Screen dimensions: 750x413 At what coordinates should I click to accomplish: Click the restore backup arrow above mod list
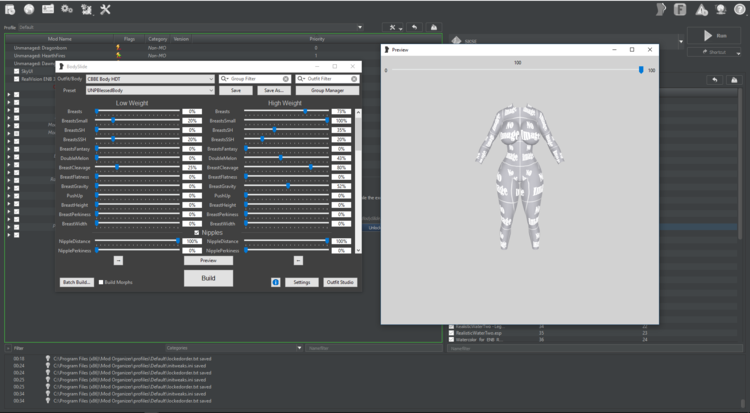pos(415,27)
